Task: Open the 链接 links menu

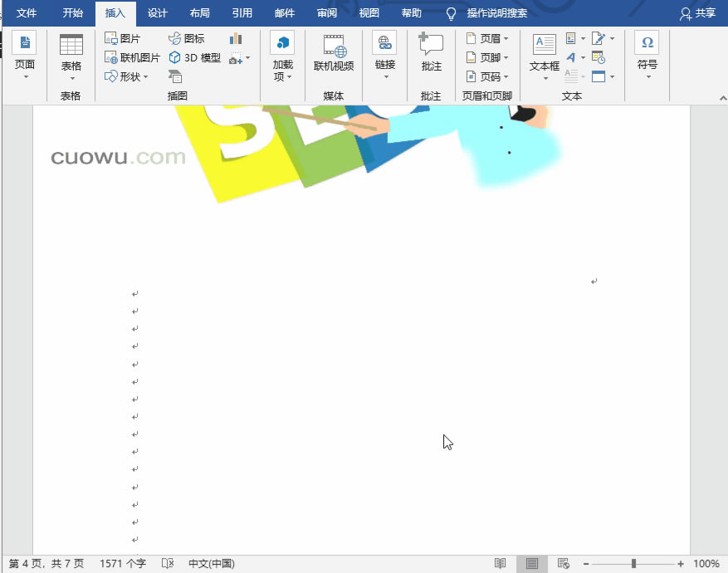Action: pos(385,56)
